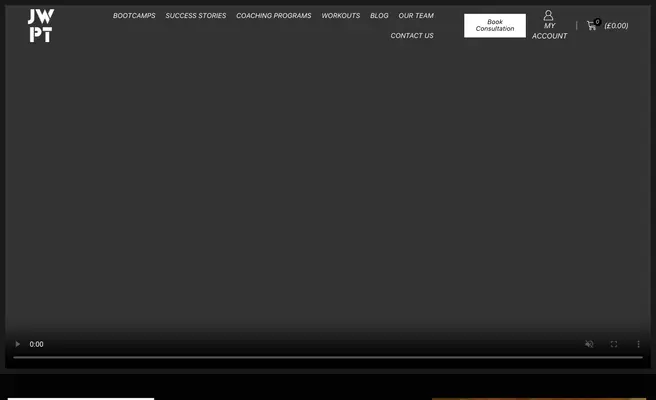656x400 pixels.
Task: Visit the Blog page
Action: click(379, 16)
